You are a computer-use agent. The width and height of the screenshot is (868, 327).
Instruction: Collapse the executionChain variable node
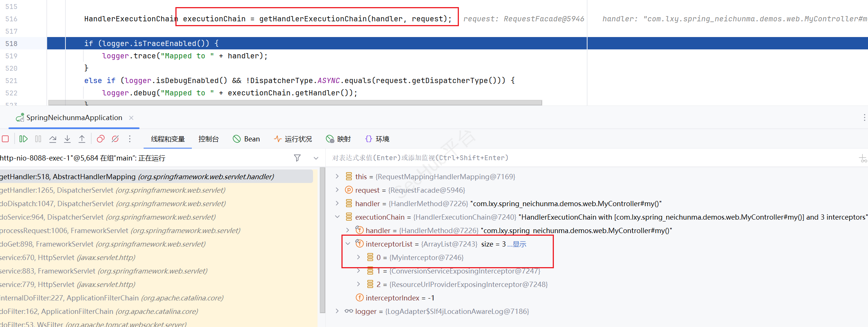coord(337,217)
